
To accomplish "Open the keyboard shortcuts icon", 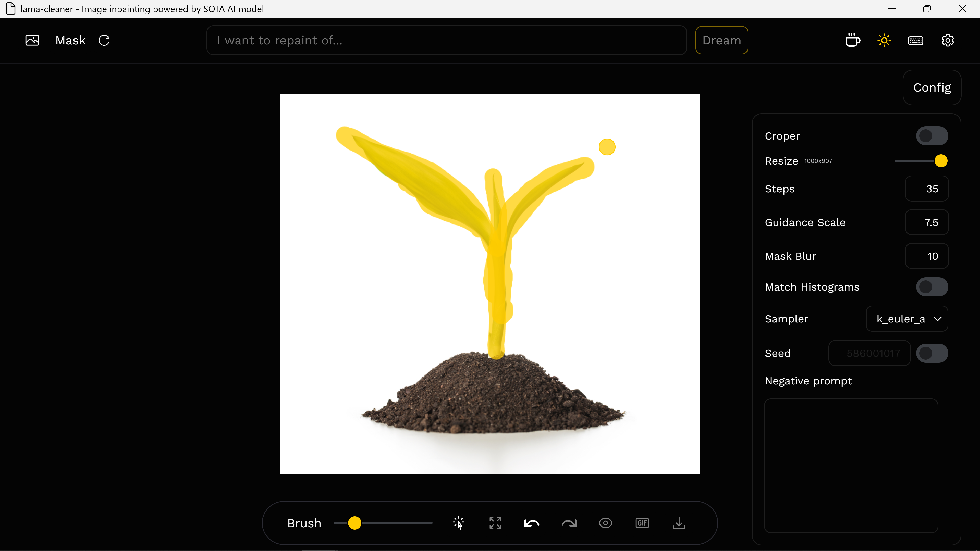I will (x=915, y=40).
